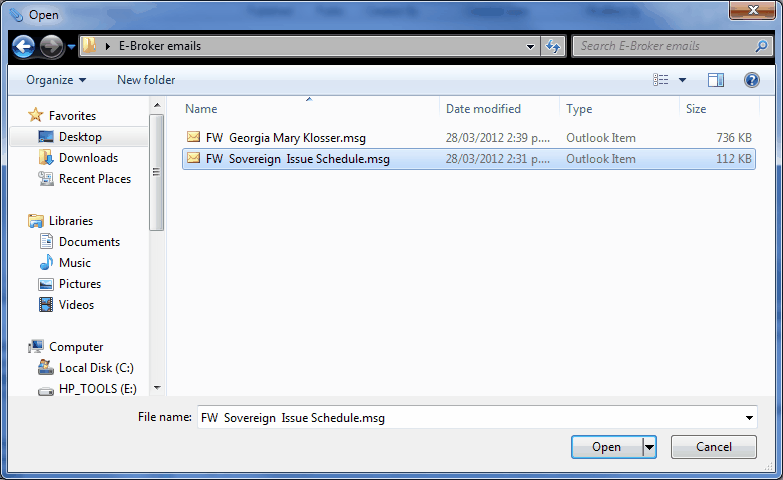Screen dimensions: 783x480
Task: Click the navigation pane scrollbar thumb
Action: pyautogui.click(x=157, y=172)
